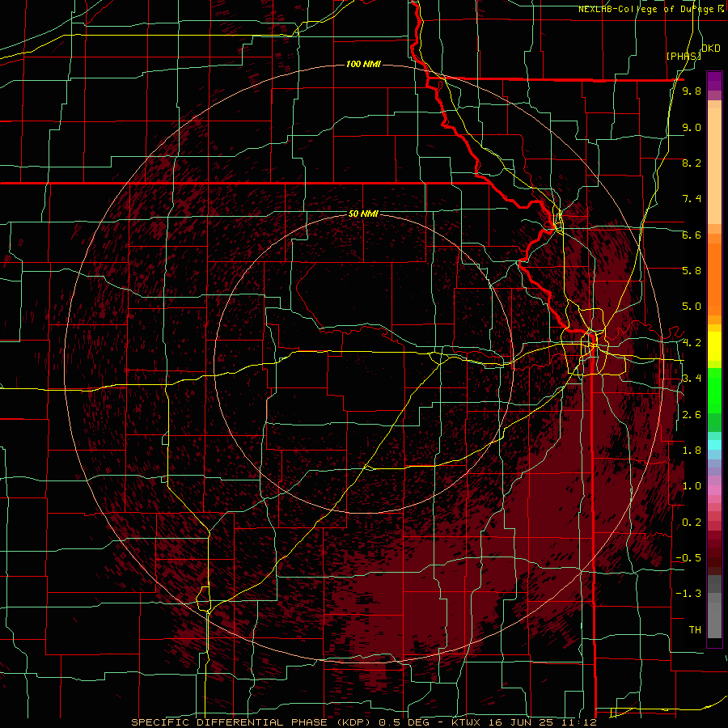Click the 4.2 value on the color scale
This screenshot has height=728, width=728.
(692, 343)
